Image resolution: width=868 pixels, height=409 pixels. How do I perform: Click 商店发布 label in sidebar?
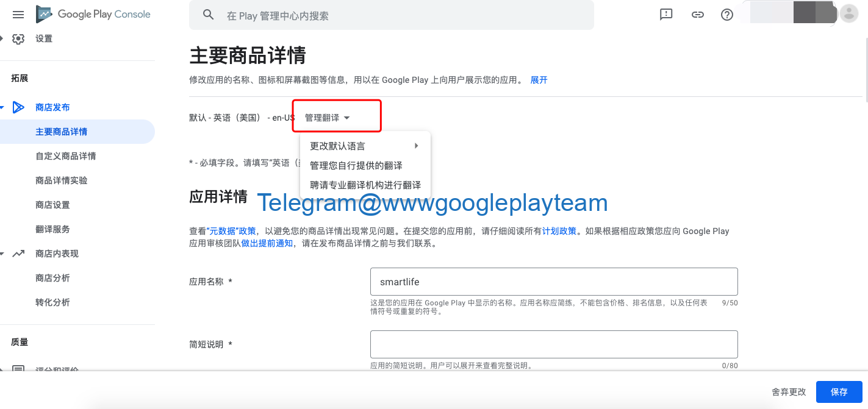point(52,107)
